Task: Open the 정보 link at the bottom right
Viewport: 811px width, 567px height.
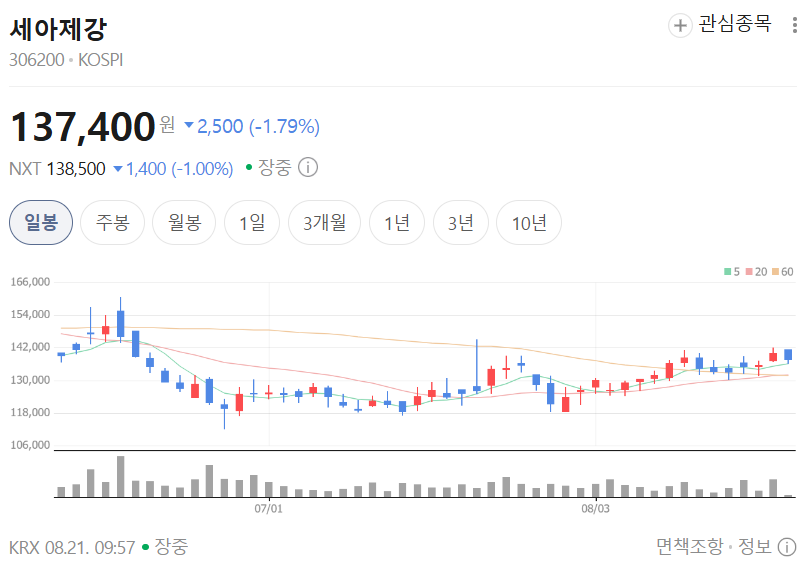Action: pos(754,547)
